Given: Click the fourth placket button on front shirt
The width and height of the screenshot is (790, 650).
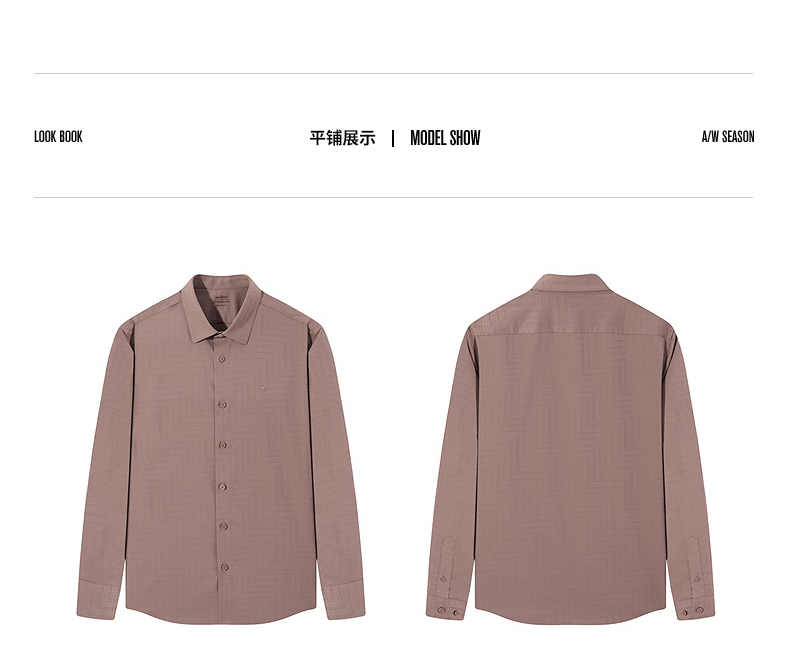Looking at the screenshot, I should pos(223,487).
